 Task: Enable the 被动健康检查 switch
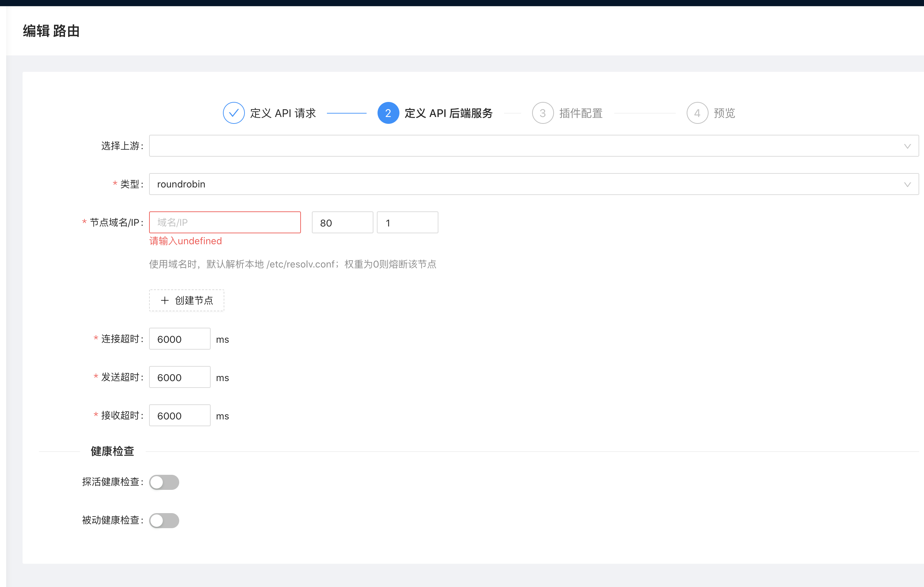pos(164,521)
